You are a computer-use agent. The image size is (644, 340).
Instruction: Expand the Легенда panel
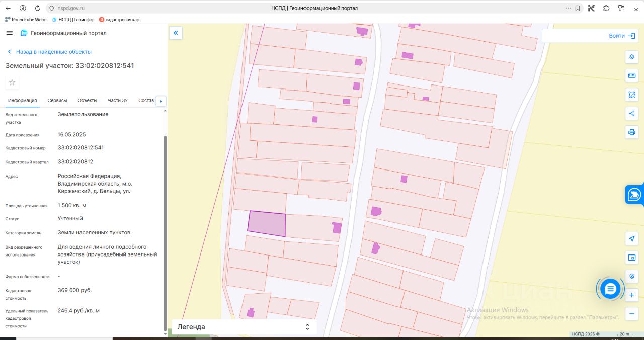click(x=245, y=327)
